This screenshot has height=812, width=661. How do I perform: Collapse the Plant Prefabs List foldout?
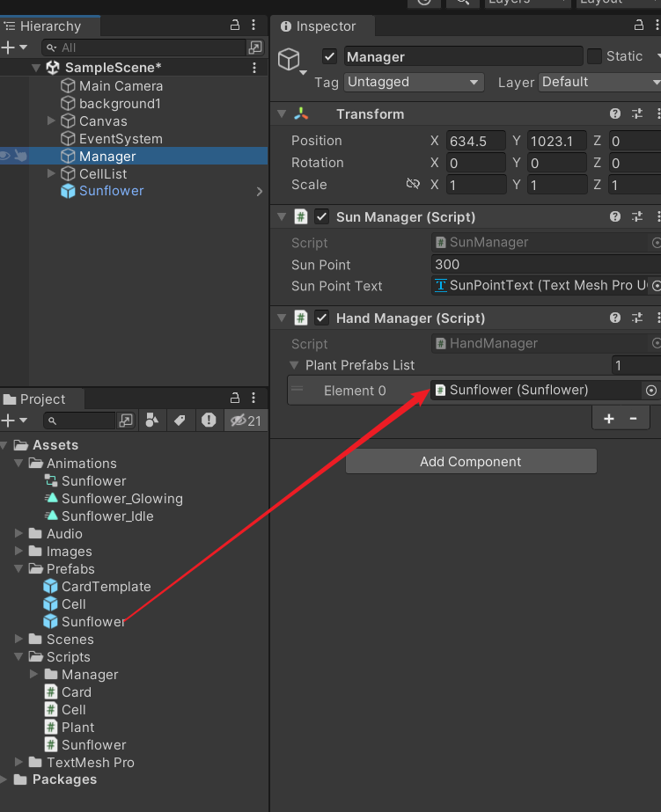coord(295,365)
